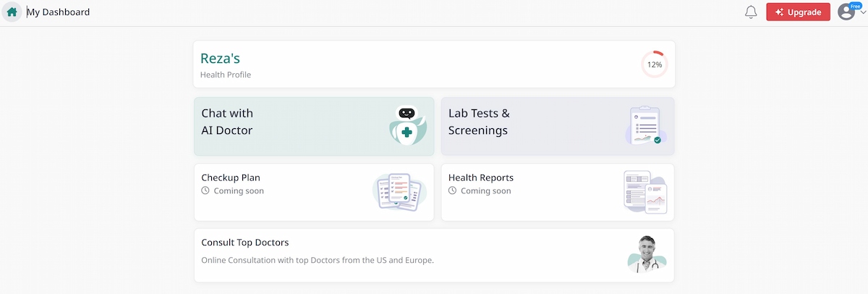Click the robot AI doctor icon
Viewport: 868px width, 294px height.
click(x=407, y=126)
